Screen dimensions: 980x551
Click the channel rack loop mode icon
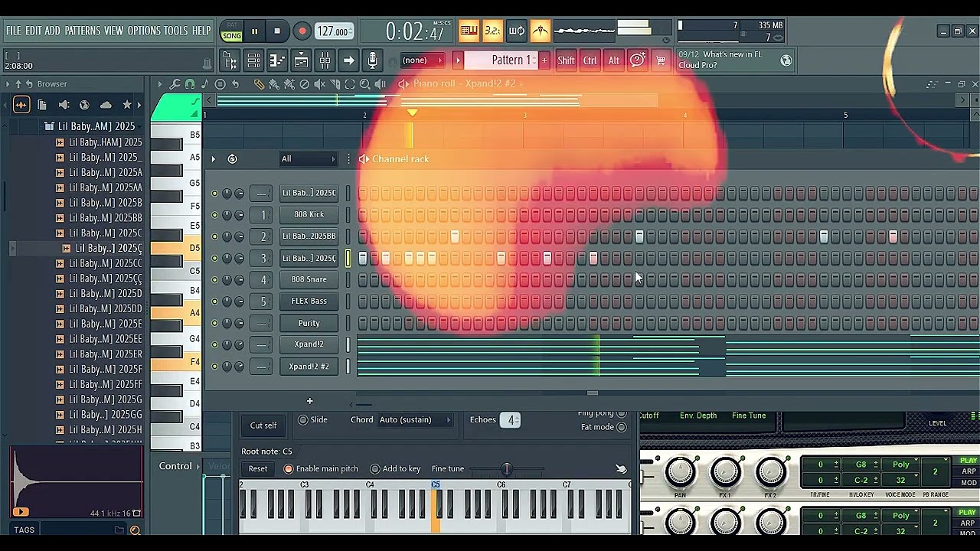click(x=232, y=159)
